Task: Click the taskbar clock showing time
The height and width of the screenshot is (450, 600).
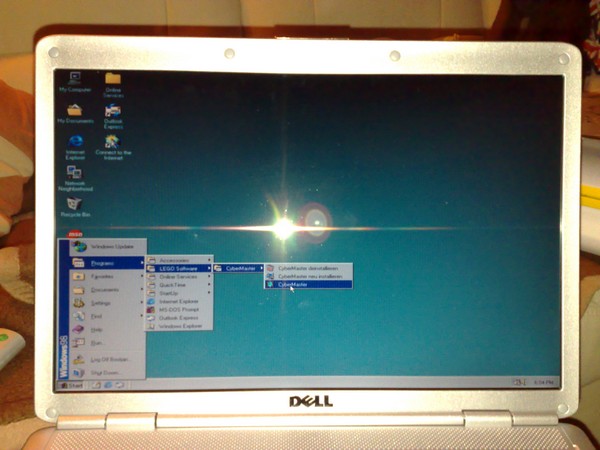Action: click(x=543, y=382)
